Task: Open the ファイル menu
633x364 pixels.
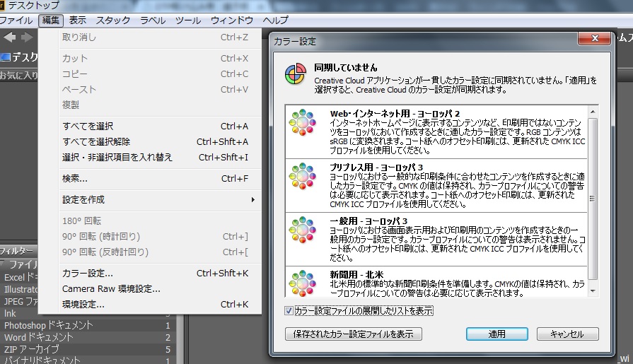Action: (x=16, y=20)
